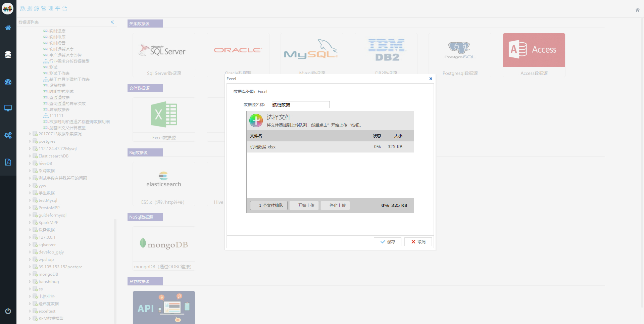Select the RFM数据模型 data source
The height and width of the screenshot is (324, 644).
pos(51,319)
